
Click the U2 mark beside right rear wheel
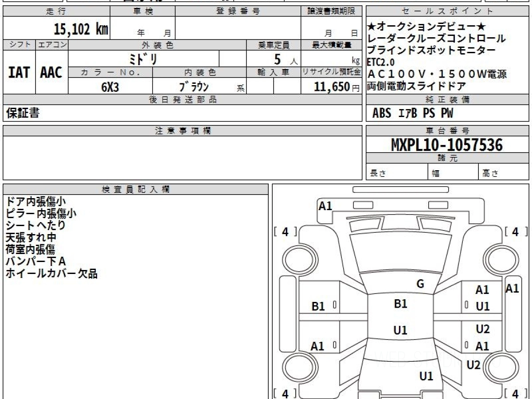(474, 365)
